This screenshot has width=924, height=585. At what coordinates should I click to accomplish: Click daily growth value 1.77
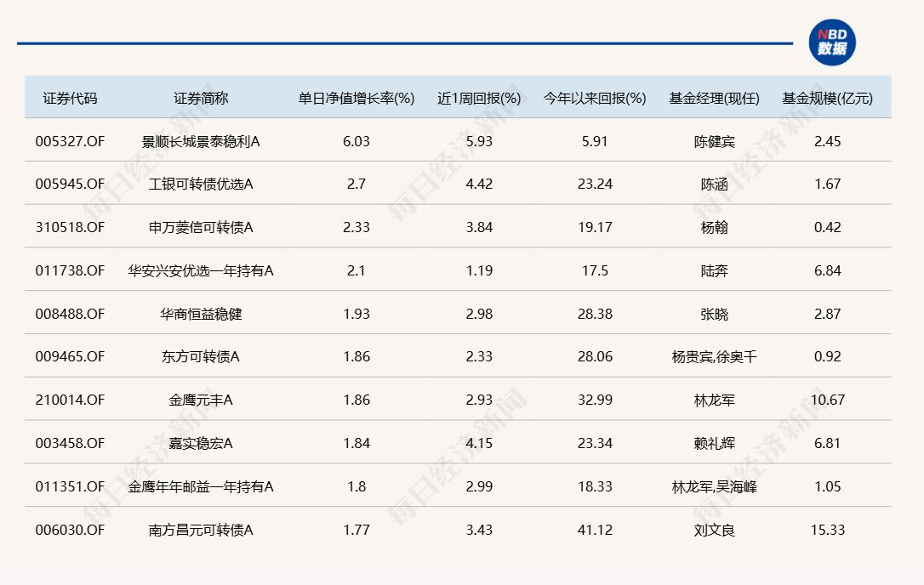click(x=356, y=530)
